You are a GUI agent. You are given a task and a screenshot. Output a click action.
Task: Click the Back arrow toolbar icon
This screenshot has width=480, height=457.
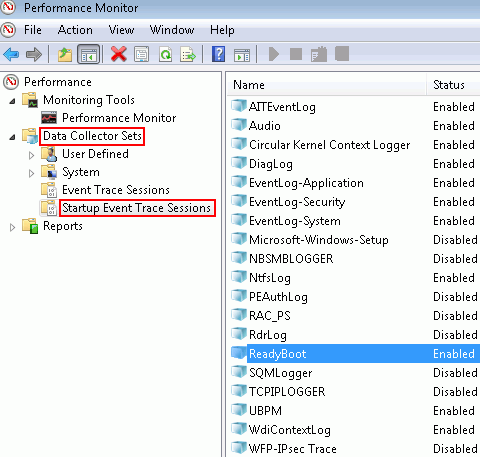pos(11,54)
